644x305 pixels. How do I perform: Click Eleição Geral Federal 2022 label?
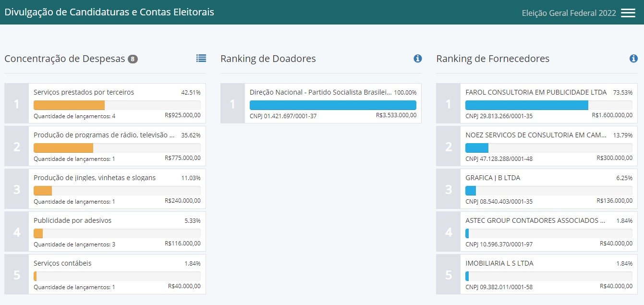[x=569, y=13]
